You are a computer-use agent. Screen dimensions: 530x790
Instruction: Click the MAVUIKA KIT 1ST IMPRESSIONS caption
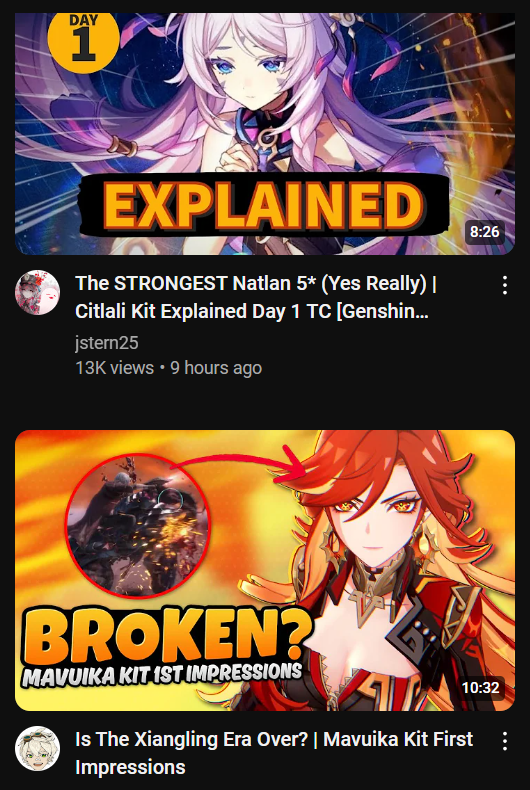coord(162,674)
